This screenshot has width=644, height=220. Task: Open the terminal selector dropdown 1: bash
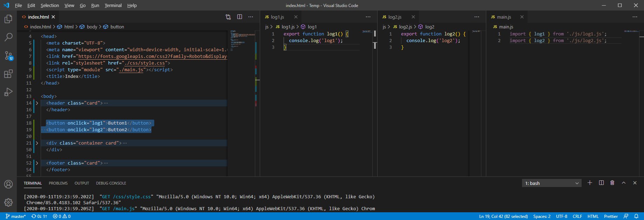point(552,183)
